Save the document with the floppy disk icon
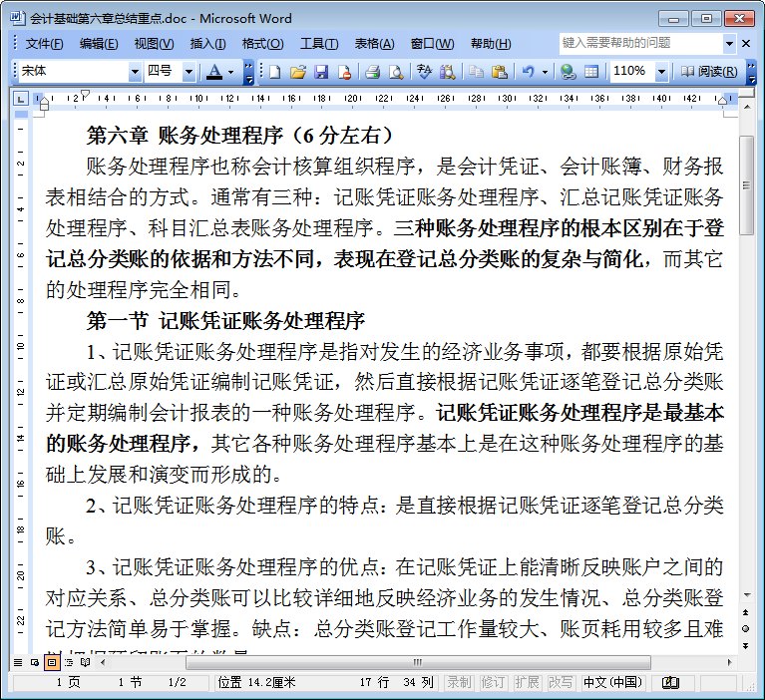This screenshot has height=700, width=765. [x=321, y=72]
